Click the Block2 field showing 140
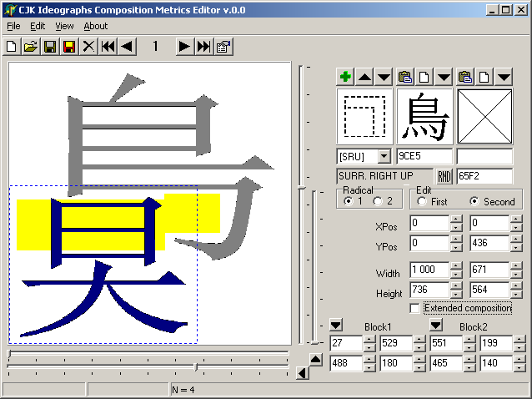 pos(496,363)
